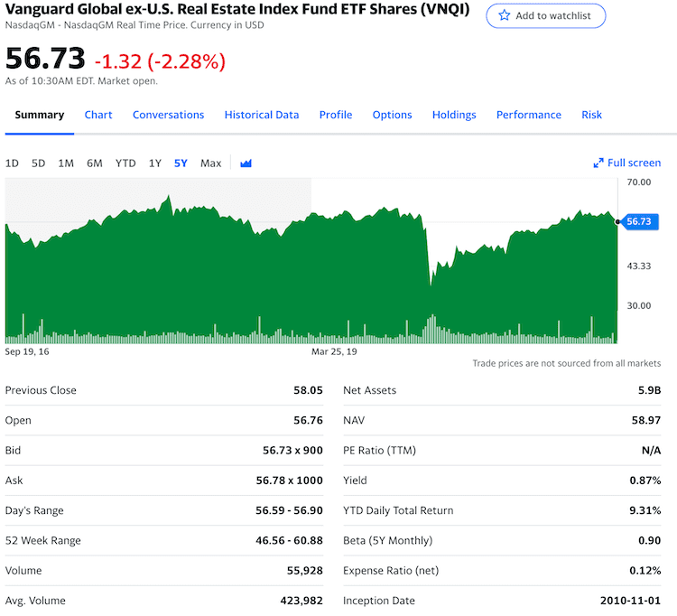This screenshot has width=677, height=616.
Task: Click the Full screen expand arrows icon
Action: [x=598, y=163]
